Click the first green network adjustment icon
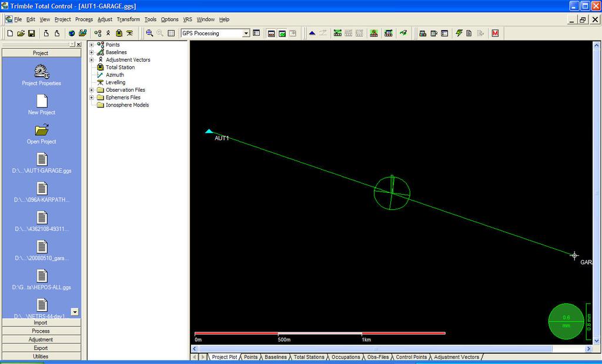 click(337, 34)
